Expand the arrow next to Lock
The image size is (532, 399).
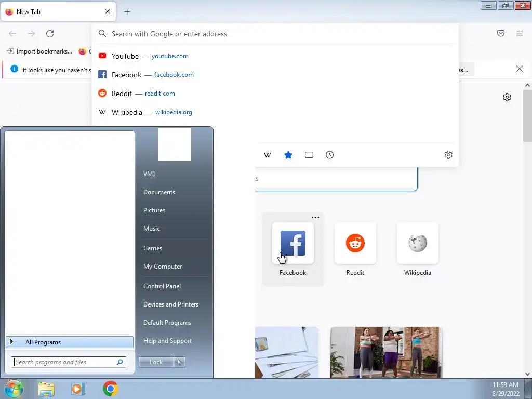pyautogui.click(x=179, y=362)
